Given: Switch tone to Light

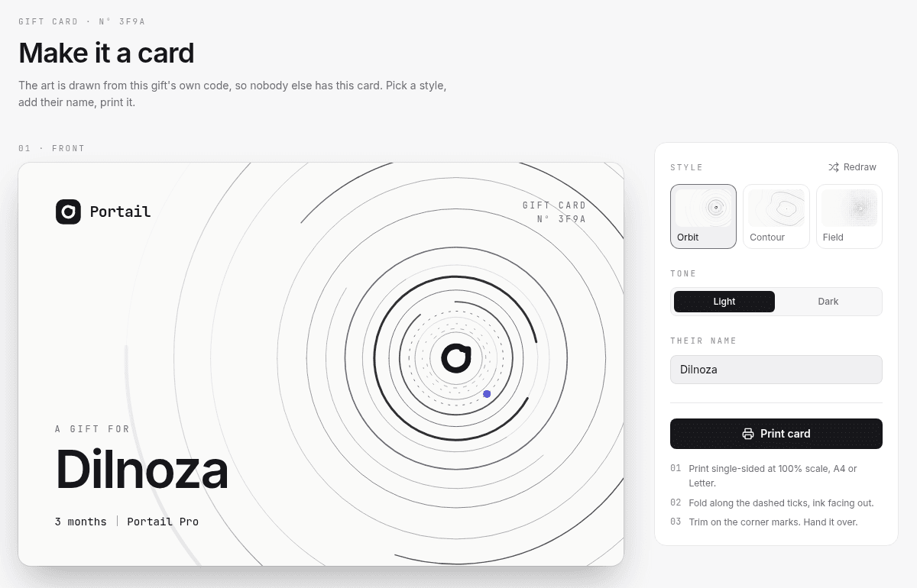Looking at the screenshot, I should [x=724, y=302].
